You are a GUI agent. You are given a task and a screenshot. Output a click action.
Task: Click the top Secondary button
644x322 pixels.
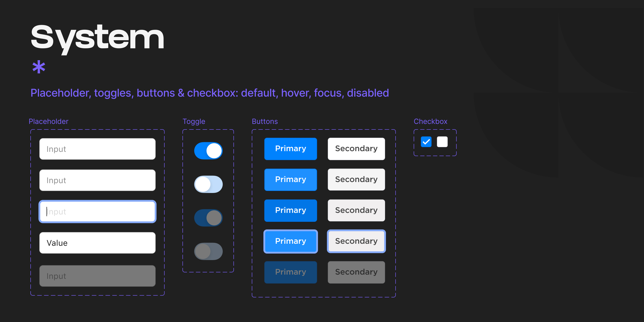tap(356, 149)
